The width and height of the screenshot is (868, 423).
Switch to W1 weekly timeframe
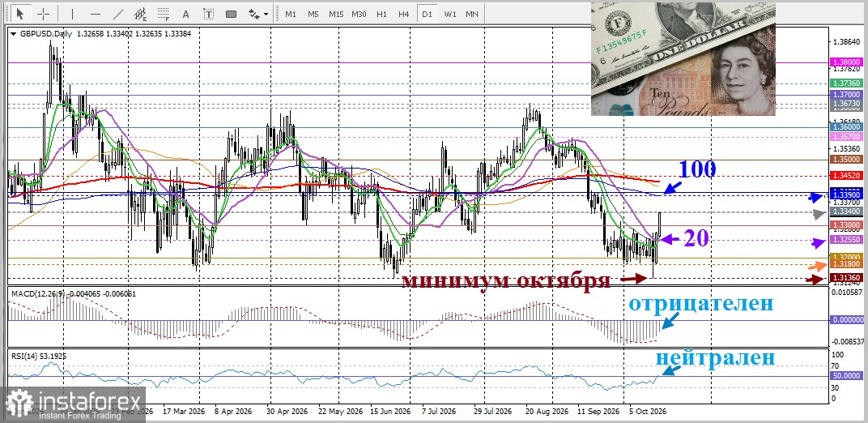click(x=450, y=14)
